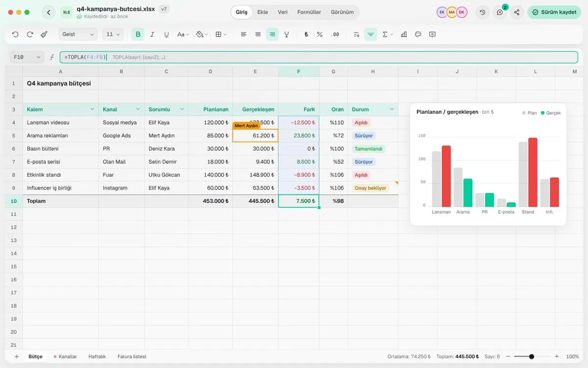Apply percent number format

[320, 34]
